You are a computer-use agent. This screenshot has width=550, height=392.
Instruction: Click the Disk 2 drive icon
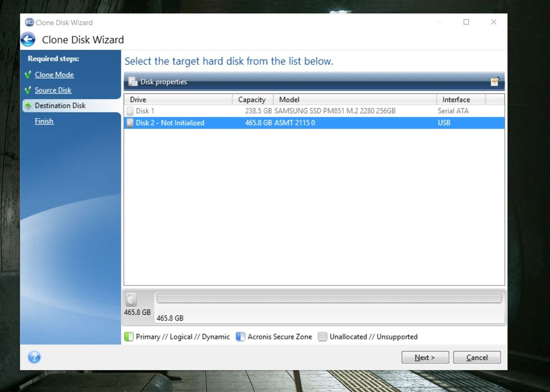(130, 123)
